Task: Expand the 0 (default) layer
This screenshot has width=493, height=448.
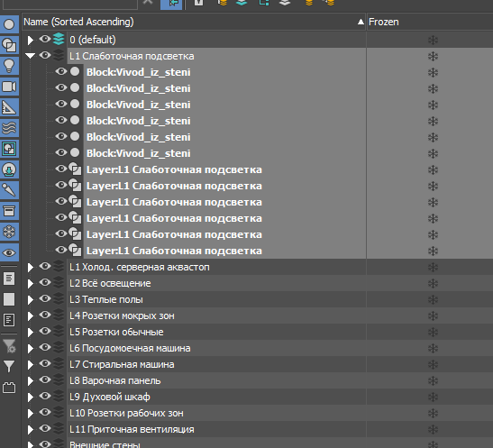Action: [30, 40]
